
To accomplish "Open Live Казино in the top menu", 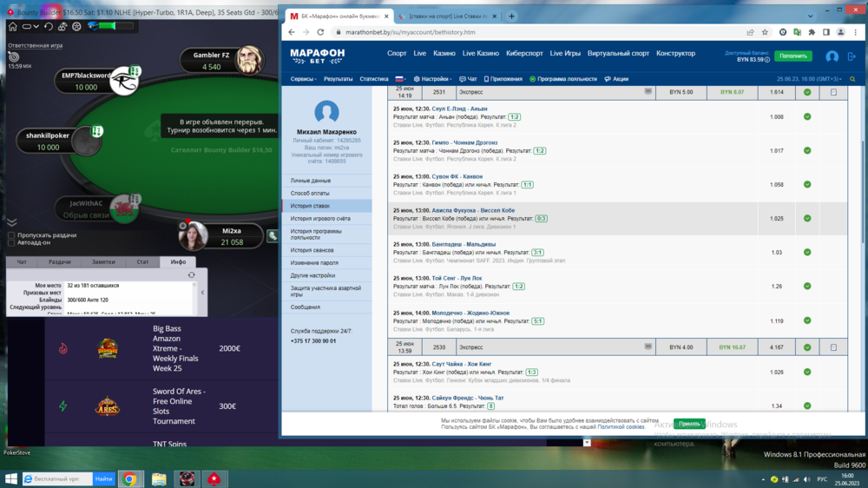I will 569,54.
